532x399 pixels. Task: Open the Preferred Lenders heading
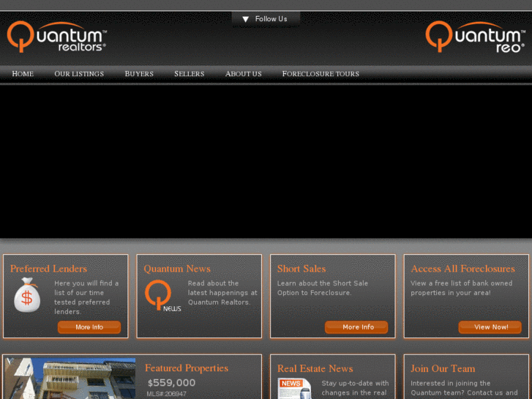(x=48, y=269)
